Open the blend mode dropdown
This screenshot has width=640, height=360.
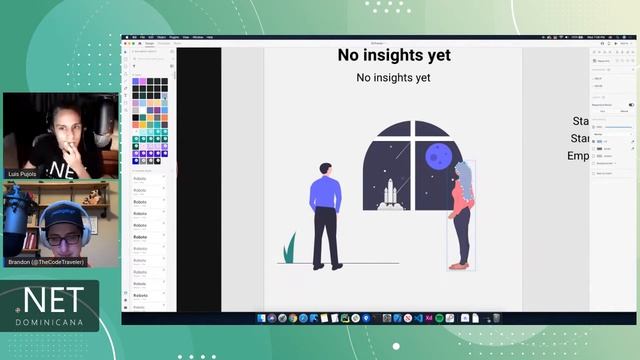613,134
